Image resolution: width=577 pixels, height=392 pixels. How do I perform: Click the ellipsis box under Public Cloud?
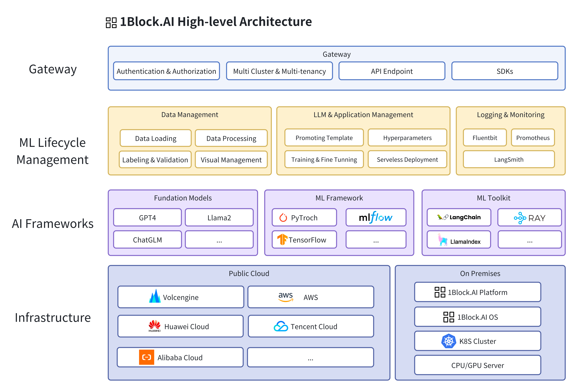click(310, 357)
